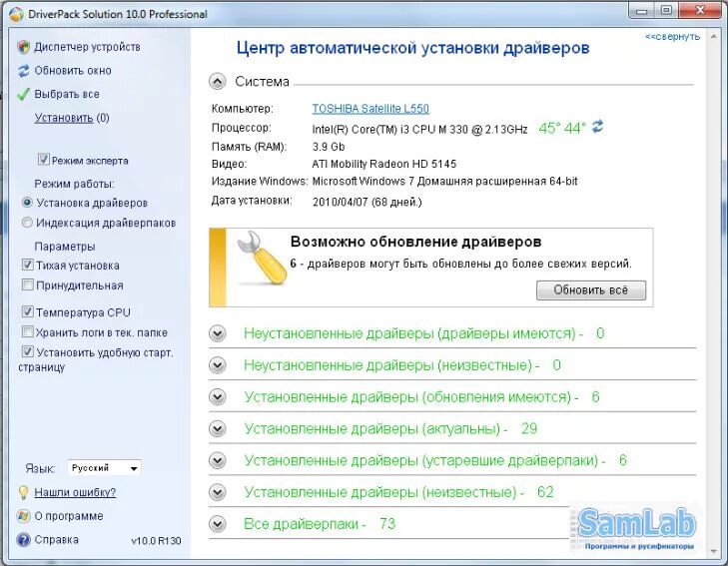The width and height of the screenshot is (728, 566).
Task: Click the v10.0 R130 version label
Action: (x=156, y=540)
